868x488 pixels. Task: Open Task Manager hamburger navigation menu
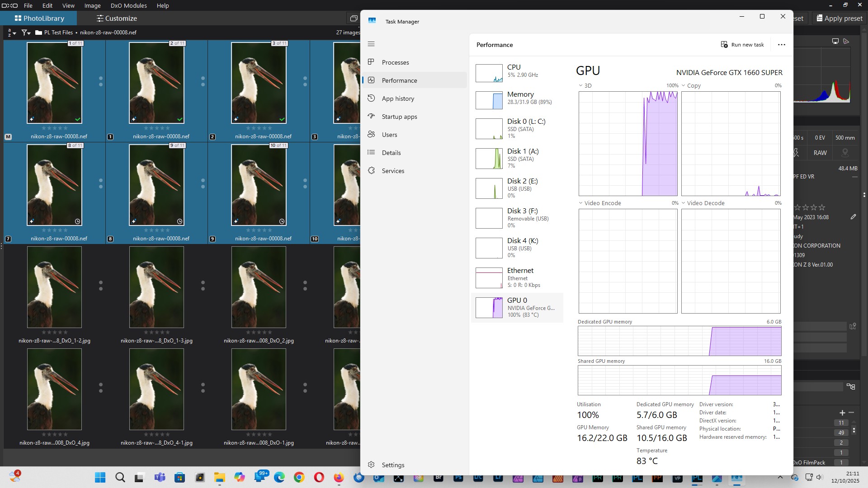pyautogui.click(x=371, y=44)
